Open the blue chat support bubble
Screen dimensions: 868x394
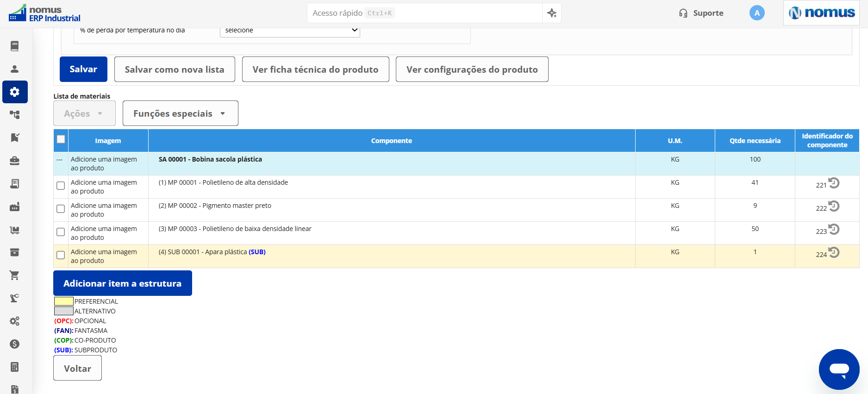click(x=839, y=369)
